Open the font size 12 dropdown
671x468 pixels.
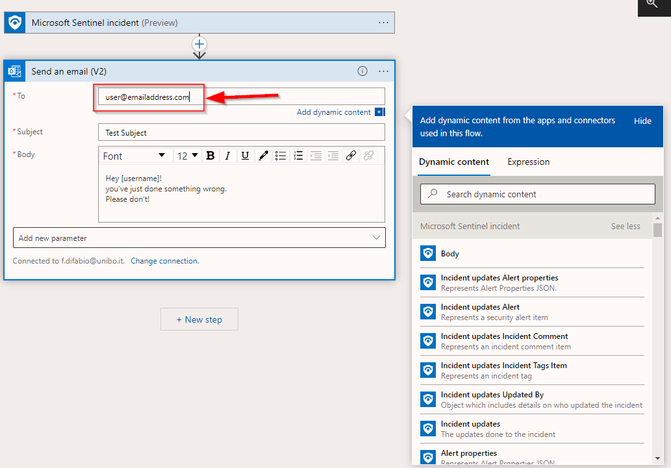click(187, 156)
